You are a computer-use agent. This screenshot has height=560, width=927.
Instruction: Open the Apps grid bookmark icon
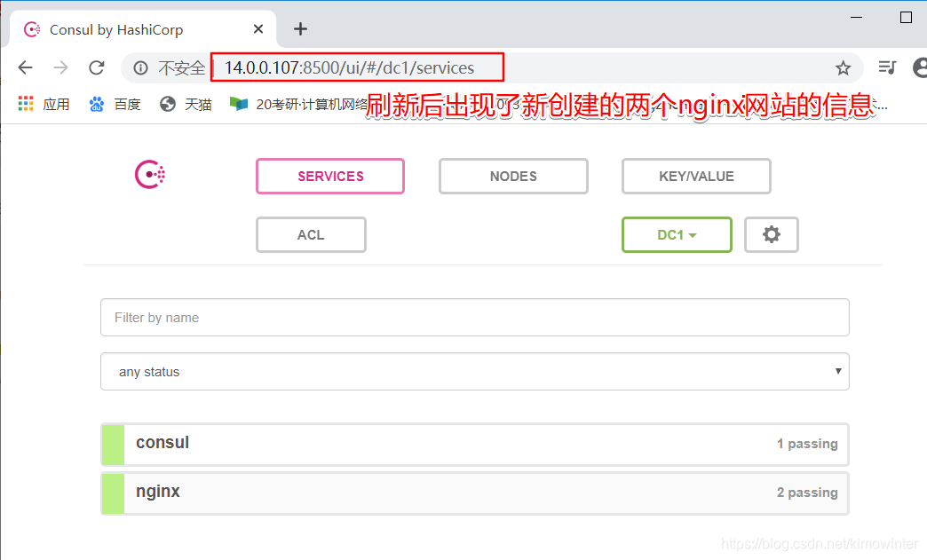tap(26, 104)
